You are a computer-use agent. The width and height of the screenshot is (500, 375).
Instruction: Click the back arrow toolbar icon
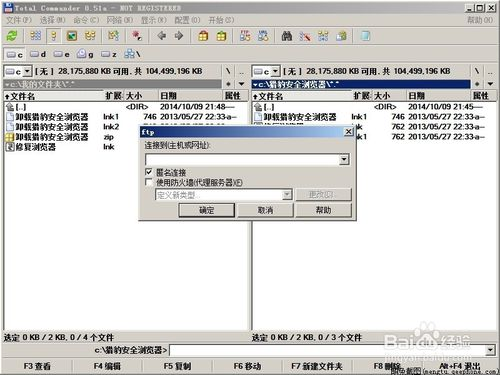(x=162, y=36)
